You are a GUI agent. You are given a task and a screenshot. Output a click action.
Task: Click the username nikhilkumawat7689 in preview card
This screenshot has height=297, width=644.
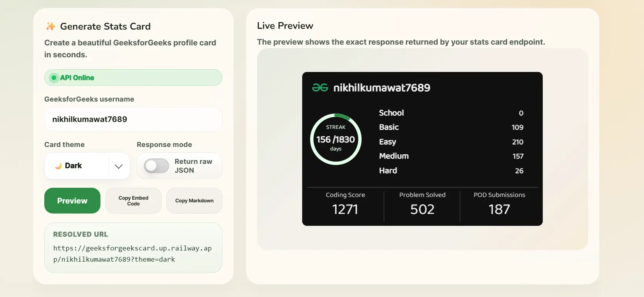(x=382, y=88)
